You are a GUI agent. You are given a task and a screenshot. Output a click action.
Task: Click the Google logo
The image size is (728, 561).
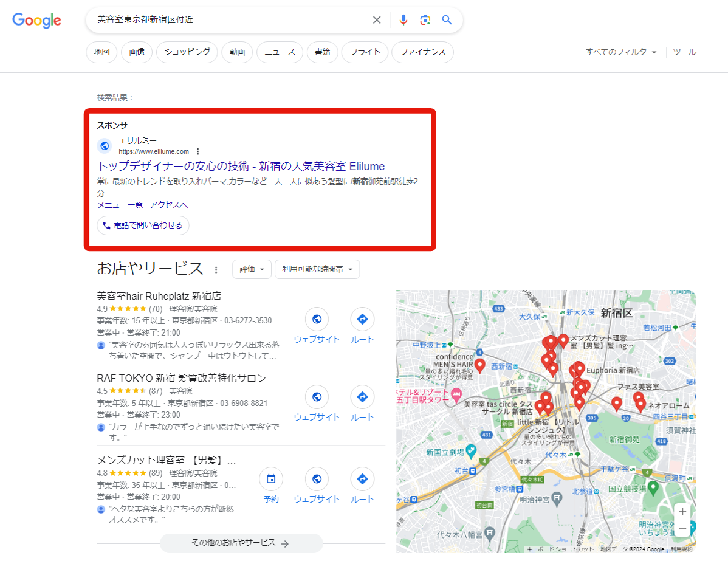tap(36, 20)
